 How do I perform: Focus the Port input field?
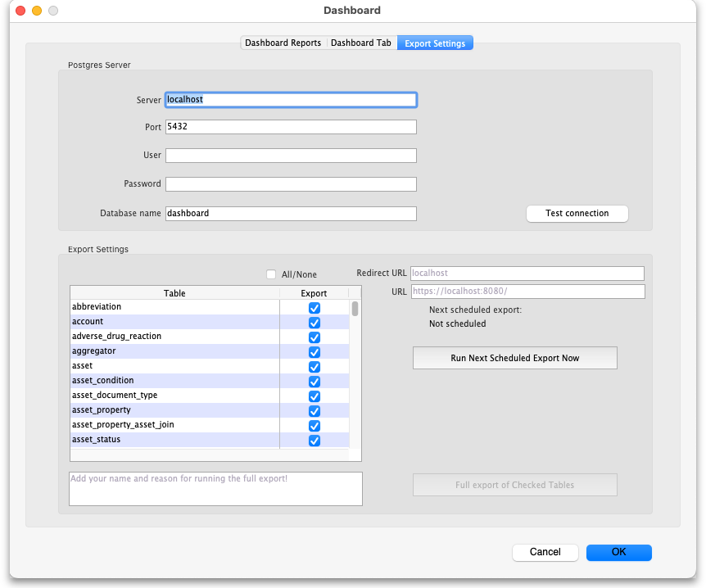point(291,127)
